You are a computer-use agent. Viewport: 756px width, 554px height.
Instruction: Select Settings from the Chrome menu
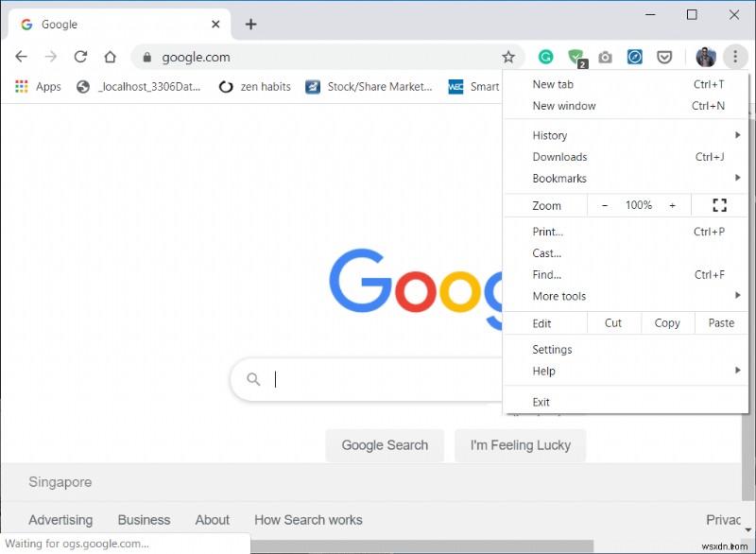point(551,349)
